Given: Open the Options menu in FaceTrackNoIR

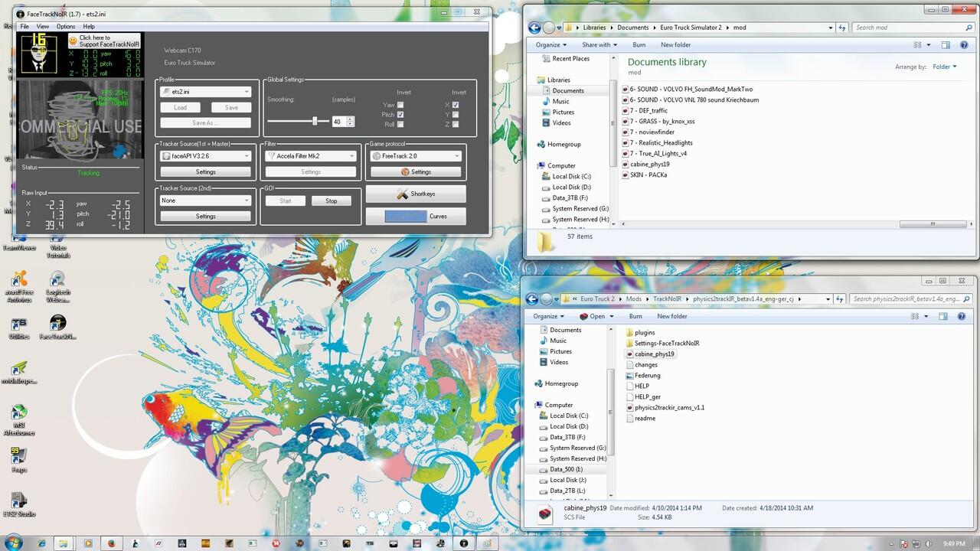Looking at the screenshot, I should 65,25.
